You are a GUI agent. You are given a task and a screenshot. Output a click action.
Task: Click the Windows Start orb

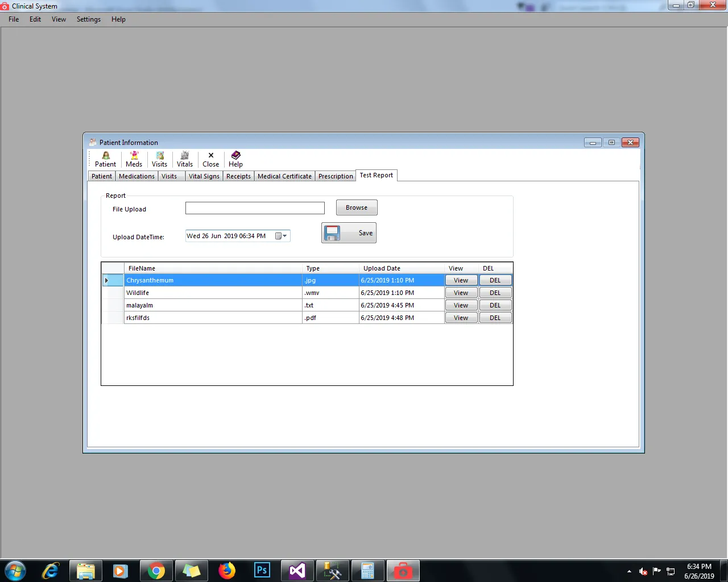coord(15,571)
